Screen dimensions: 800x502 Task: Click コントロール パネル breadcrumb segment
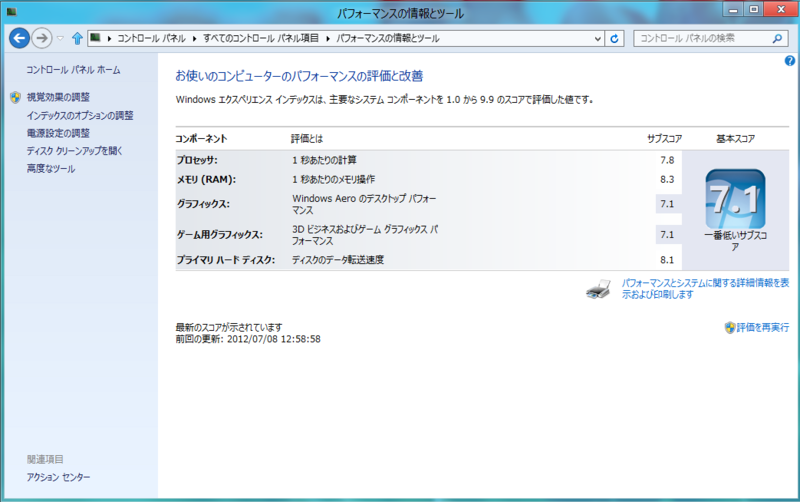point(152,38)
